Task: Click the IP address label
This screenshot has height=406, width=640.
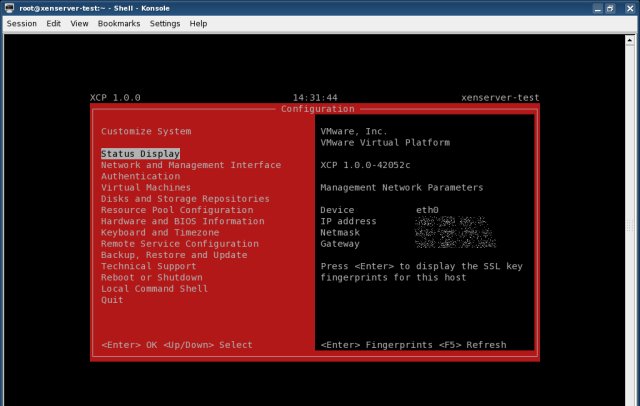Action: pos(348,221)
